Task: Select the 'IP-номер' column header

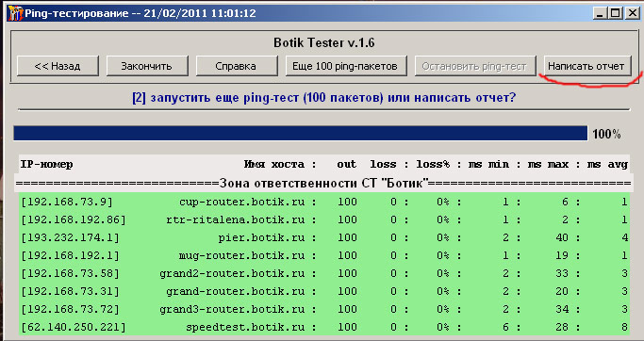Action: pos(46,165)
